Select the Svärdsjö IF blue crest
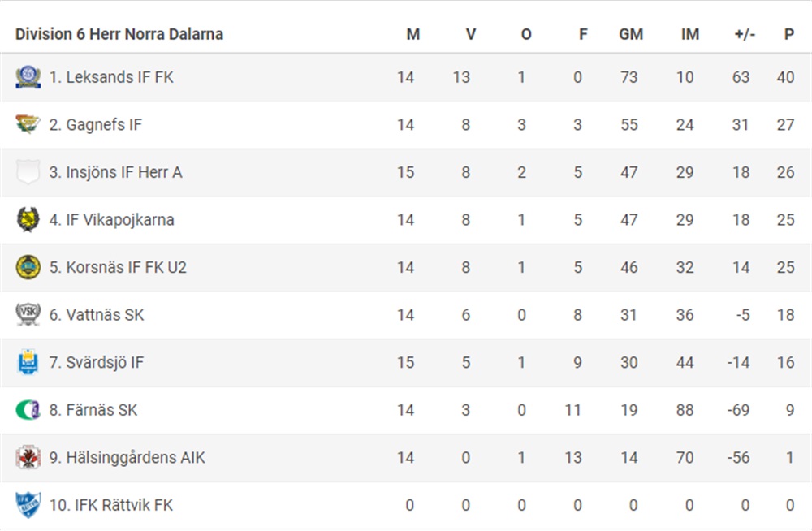 28,362
